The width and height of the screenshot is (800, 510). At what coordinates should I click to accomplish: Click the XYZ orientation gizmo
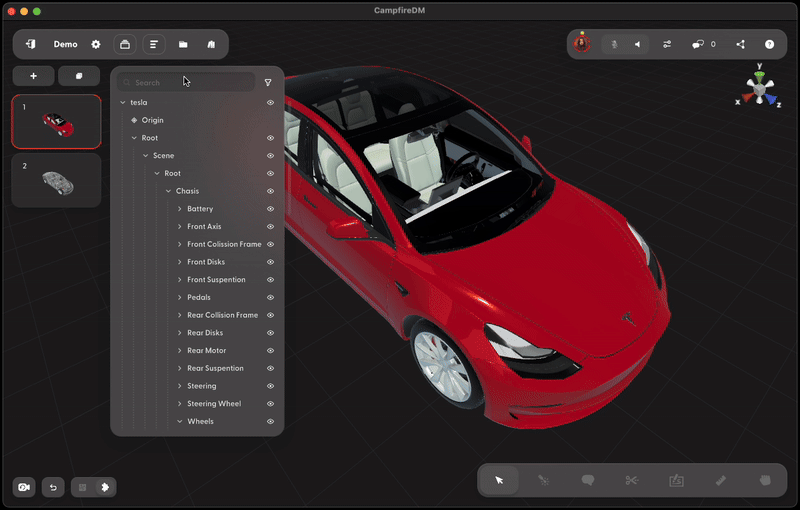760,89
